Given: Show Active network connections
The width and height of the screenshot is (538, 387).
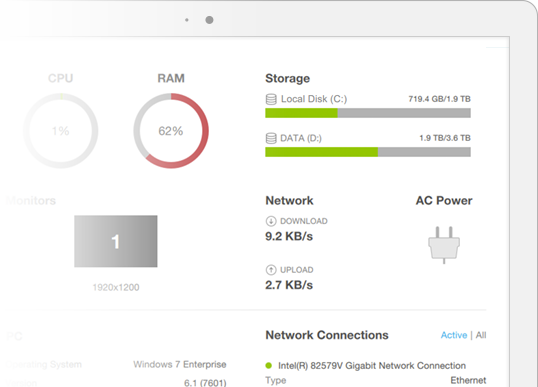Looking at the screenshot, I should pyautogui.click(x=454, y=335).
